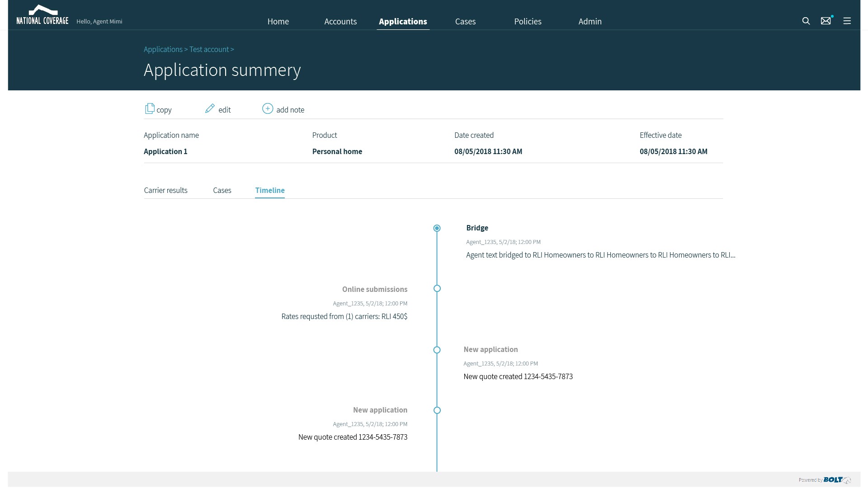
Task: Click the edit pencil icon
Action: click(210, 108)
